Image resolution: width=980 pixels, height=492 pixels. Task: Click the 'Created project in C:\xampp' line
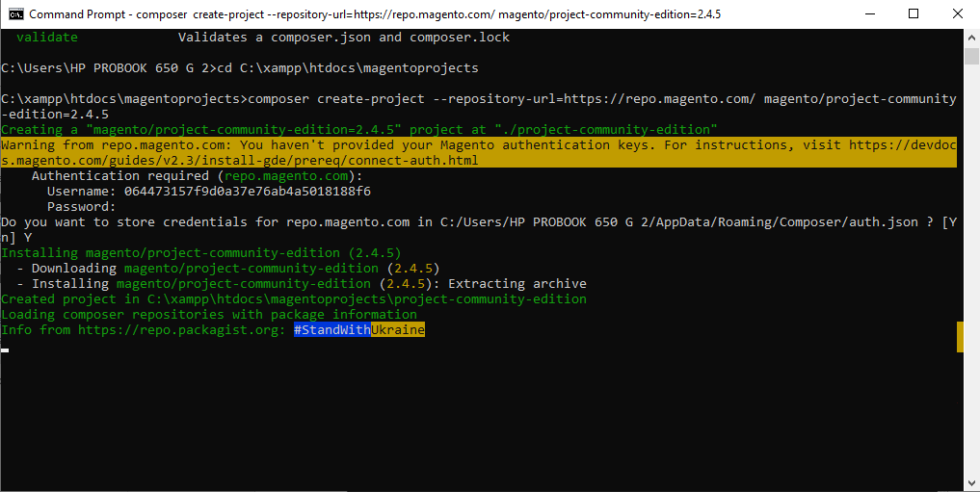click(x=294, y=299)
